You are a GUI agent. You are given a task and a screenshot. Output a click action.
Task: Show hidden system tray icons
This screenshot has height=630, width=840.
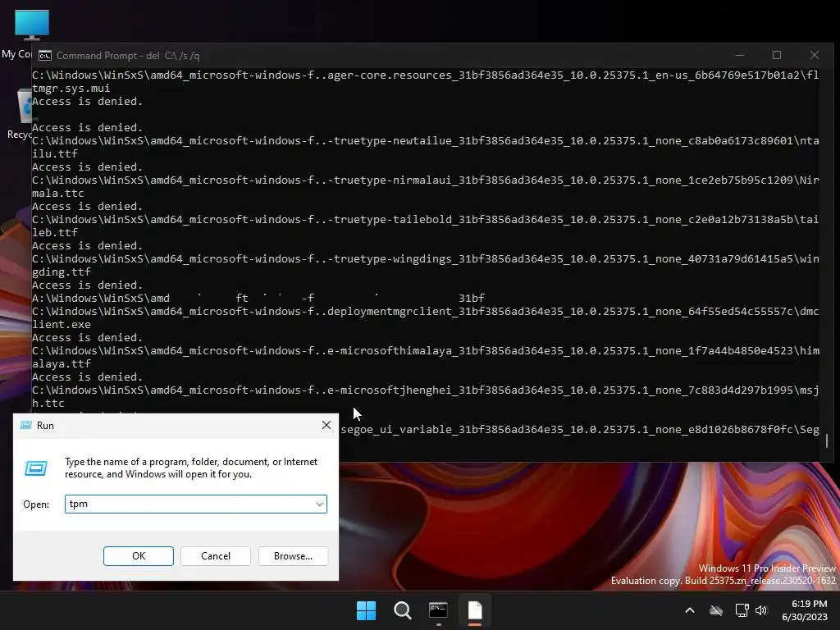pyautogui.click(x=690, y=610)
